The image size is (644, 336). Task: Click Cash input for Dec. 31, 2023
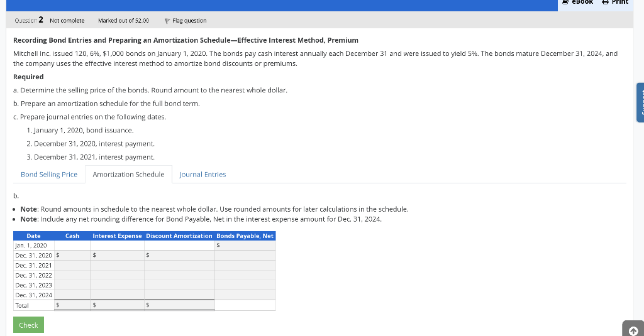[72, 285]
